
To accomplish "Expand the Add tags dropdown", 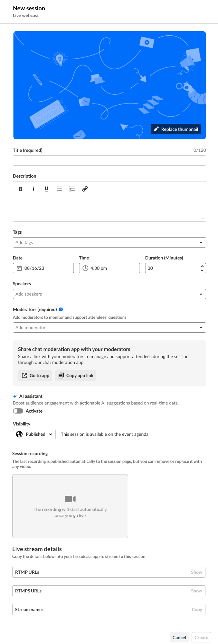I will click(201, 242).
